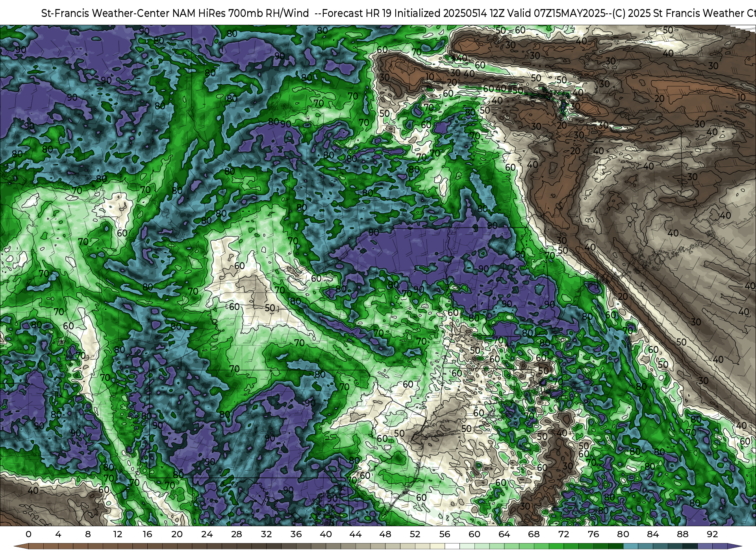756x551 pixels.
Task: Click the colorbar label 60
Action: point(474,534)
